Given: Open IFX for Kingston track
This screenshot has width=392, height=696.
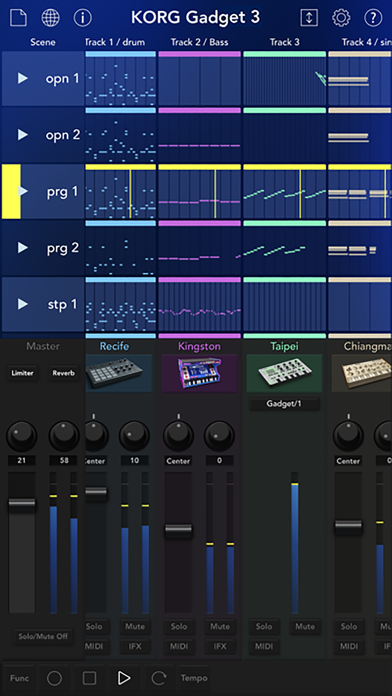Looking at the screenshot, I should point(220,646).
